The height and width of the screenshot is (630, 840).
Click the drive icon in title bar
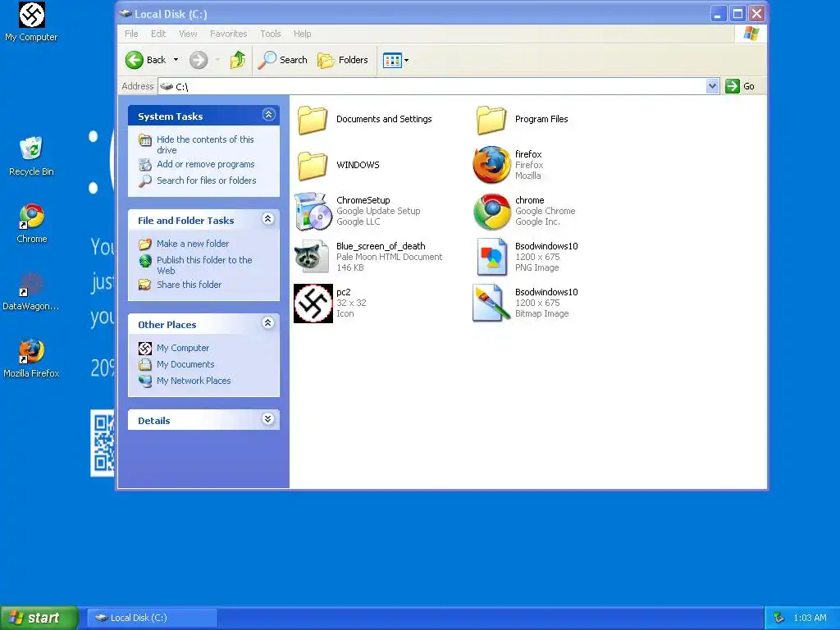pos(126,14)
